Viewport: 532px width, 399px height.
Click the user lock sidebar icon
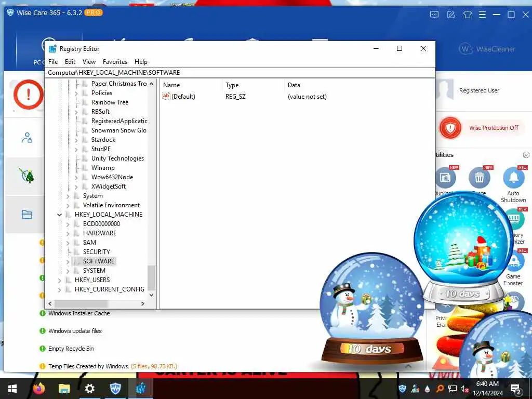(x=27, y=138)
